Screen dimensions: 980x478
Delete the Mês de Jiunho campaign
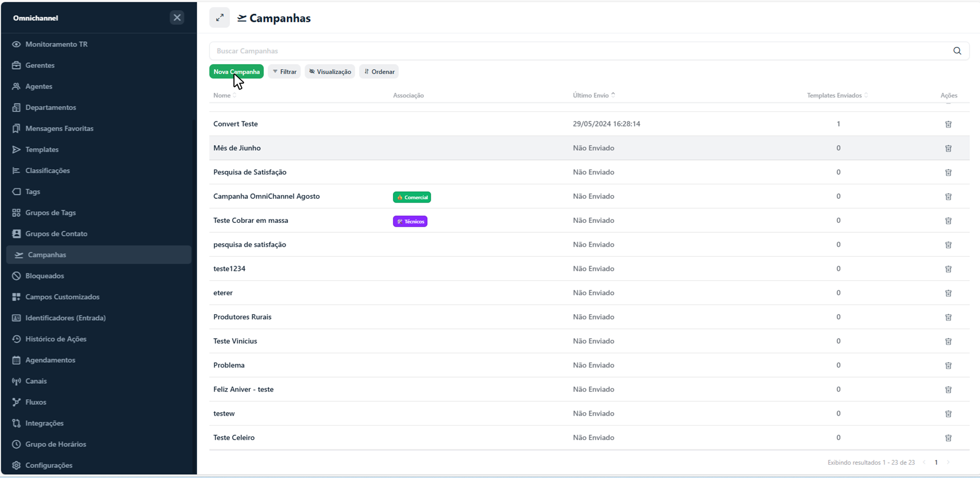(948, 148)
